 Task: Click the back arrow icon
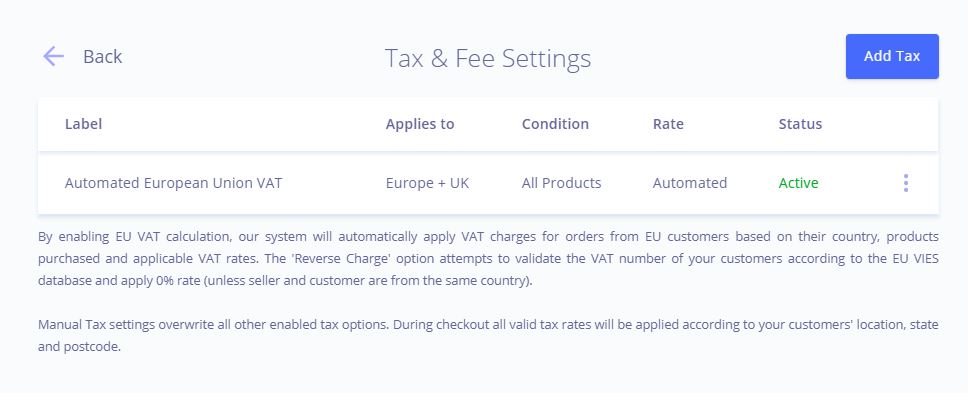tap(53, 56)
